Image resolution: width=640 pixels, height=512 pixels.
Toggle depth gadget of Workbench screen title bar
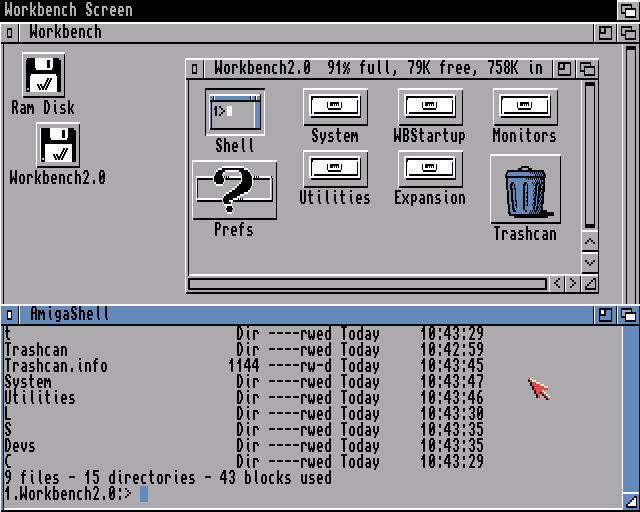(x=627, y=10)
